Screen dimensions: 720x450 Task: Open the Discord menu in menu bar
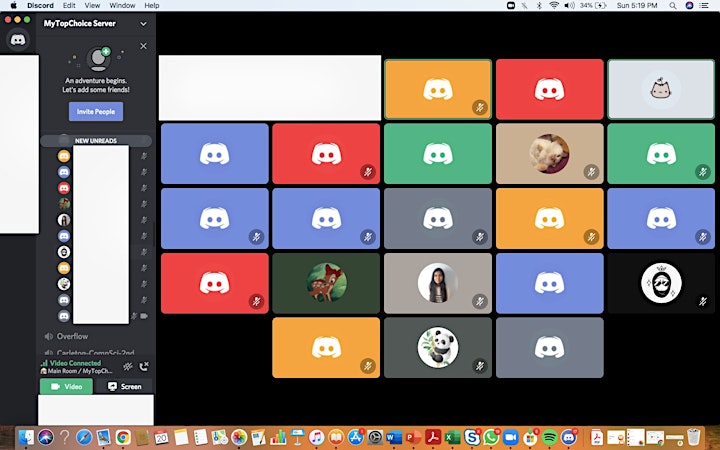(40, 6)
